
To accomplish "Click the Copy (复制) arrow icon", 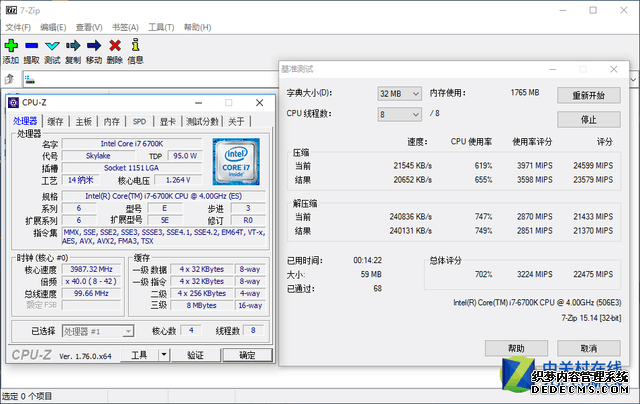I will tap(73, 45).
